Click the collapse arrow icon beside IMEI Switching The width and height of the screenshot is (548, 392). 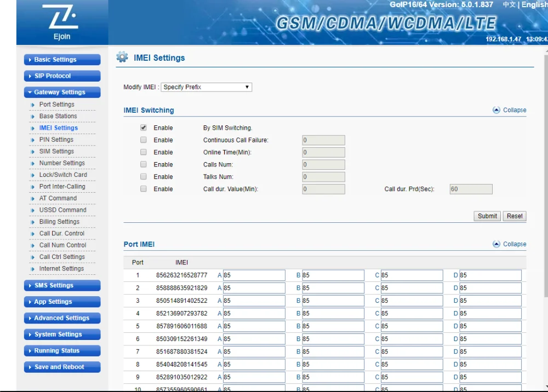pos(496,110)
